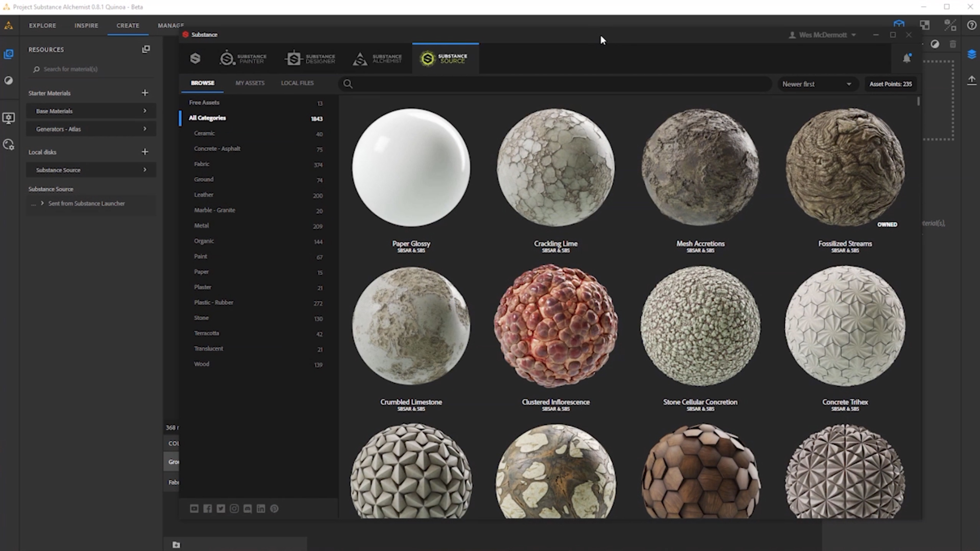Image resolution: width=980 pixels, height=551 pixels.
Task: Click the help question mark icon
Action: point(971,26)
